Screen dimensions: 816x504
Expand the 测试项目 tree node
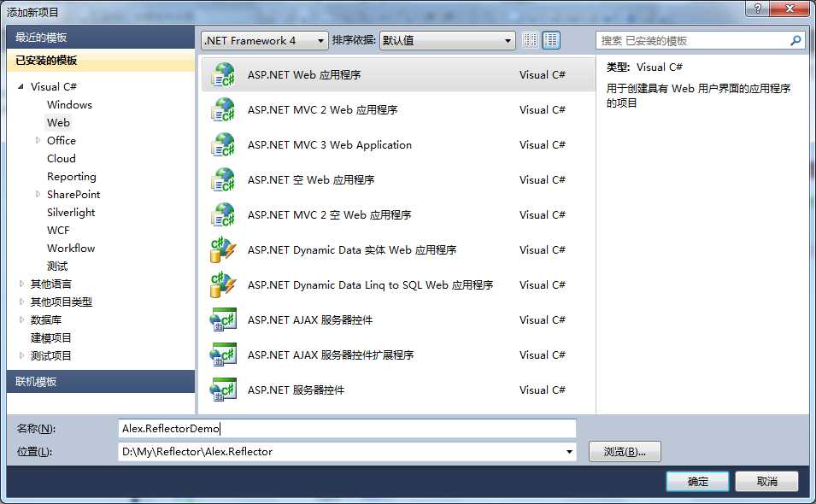click(x=21, y=355)
